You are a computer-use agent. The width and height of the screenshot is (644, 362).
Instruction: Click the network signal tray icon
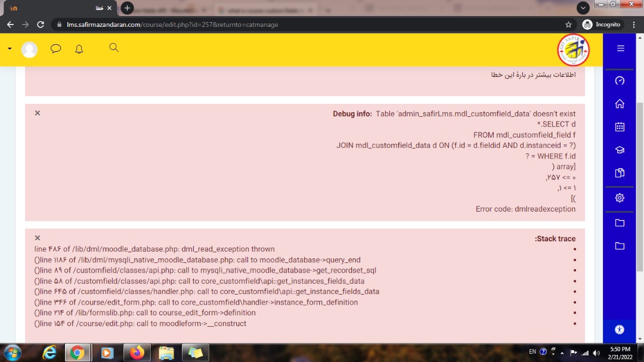coord(585,352)
